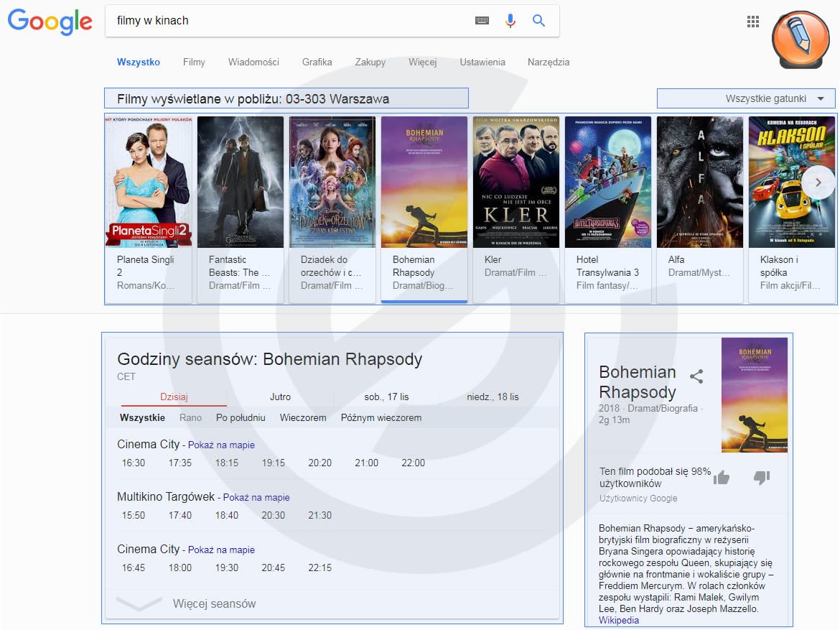Select the Planeta Singli 2 poster
The image size is (840, 630).
tap(149, 182)
